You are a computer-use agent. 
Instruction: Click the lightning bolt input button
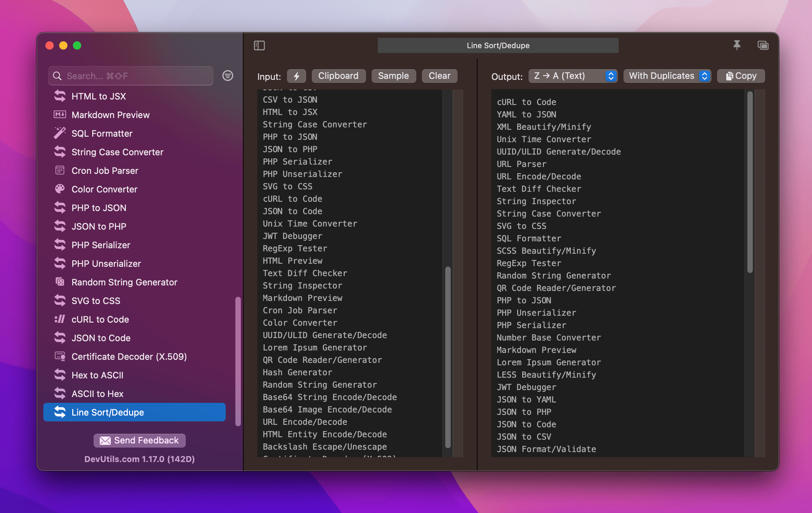[297, 76]
